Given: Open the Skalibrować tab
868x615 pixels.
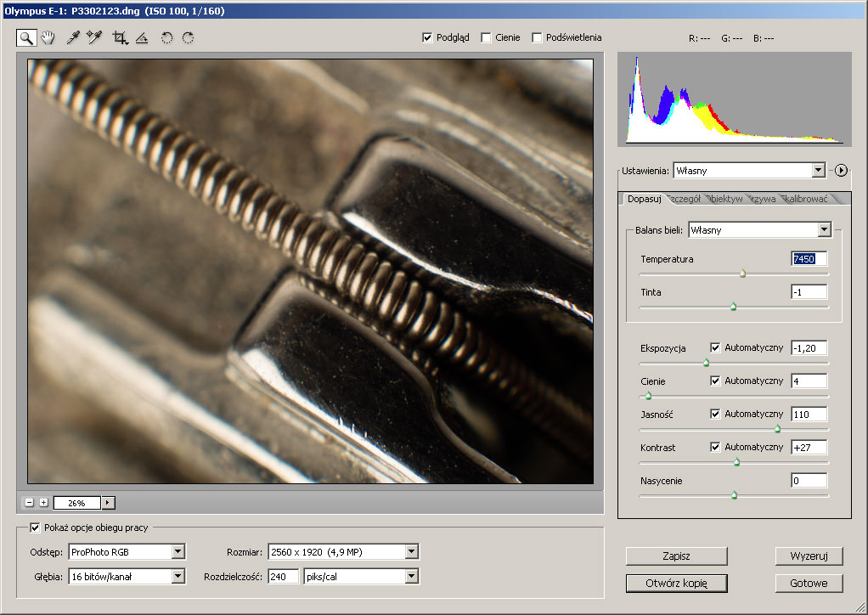Looking at the screenshot, I should click(804, 199).
